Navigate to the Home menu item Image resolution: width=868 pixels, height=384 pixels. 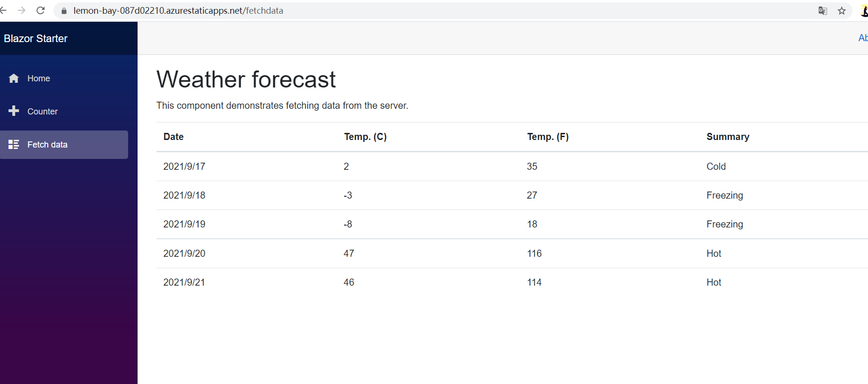pyautogui.click(x=38, y=78)
